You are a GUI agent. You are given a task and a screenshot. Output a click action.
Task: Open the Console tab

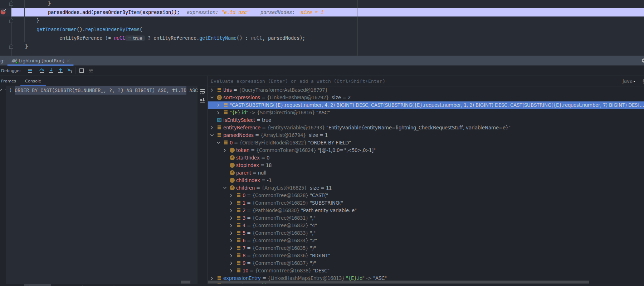point(33,81)
